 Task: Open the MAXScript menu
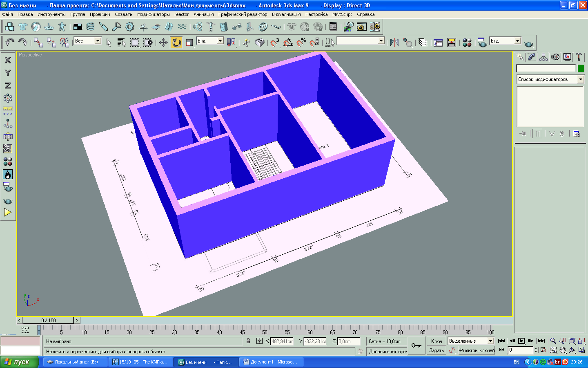tap(342, 14)
